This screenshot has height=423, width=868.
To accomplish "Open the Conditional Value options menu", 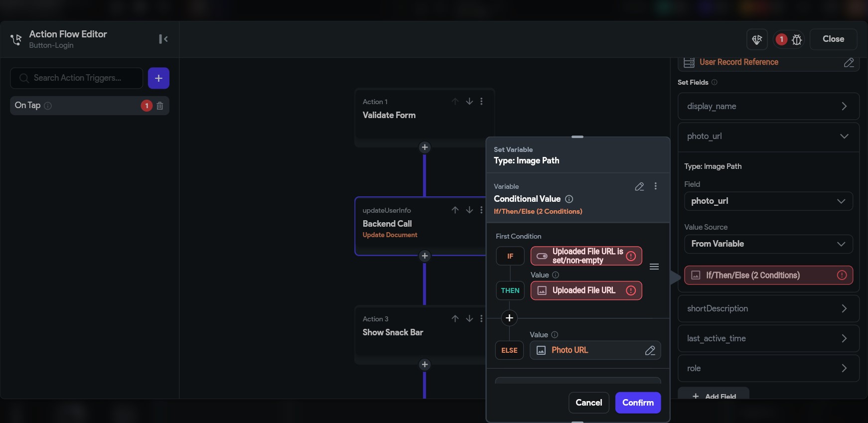I will pyautogui.click(x=656, y=186).
